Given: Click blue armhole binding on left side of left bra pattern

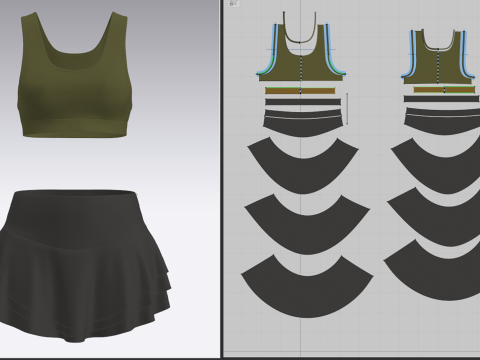Looking at the screenshot, I should pos(274,50).
